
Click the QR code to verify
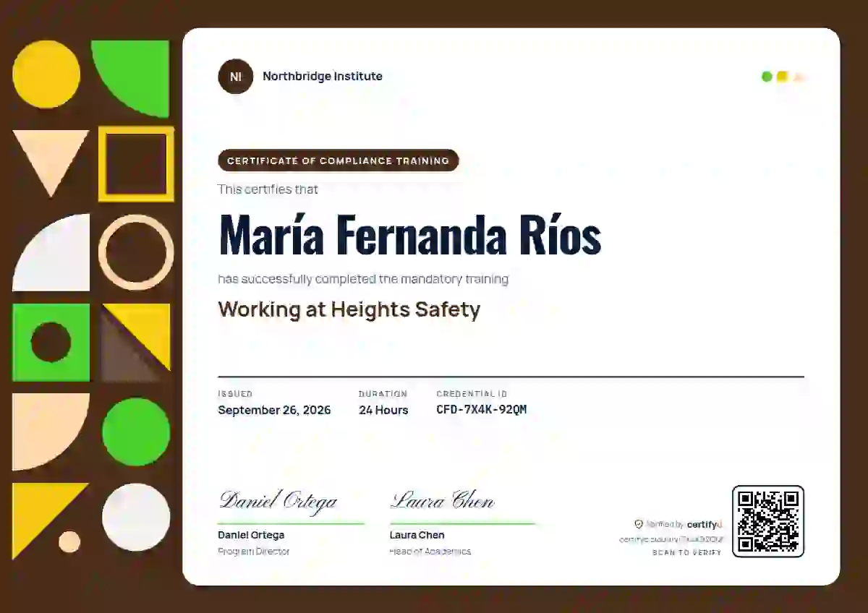click(768, 521)
